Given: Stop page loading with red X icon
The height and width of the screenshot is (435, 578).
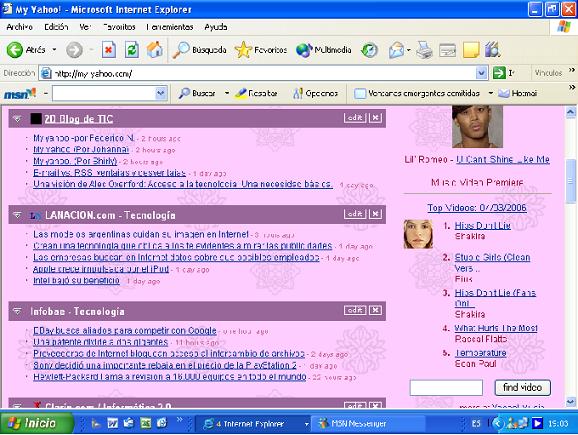Looking at the screenshot, I should pos(109,50).
